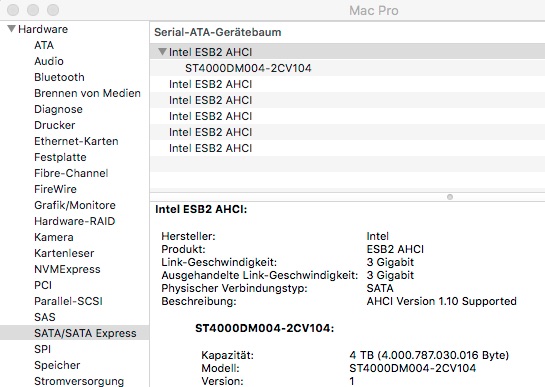545x387 pixels.
Task: Open the Kamera category
Action: pyautogui.click(x=54, y=237)
